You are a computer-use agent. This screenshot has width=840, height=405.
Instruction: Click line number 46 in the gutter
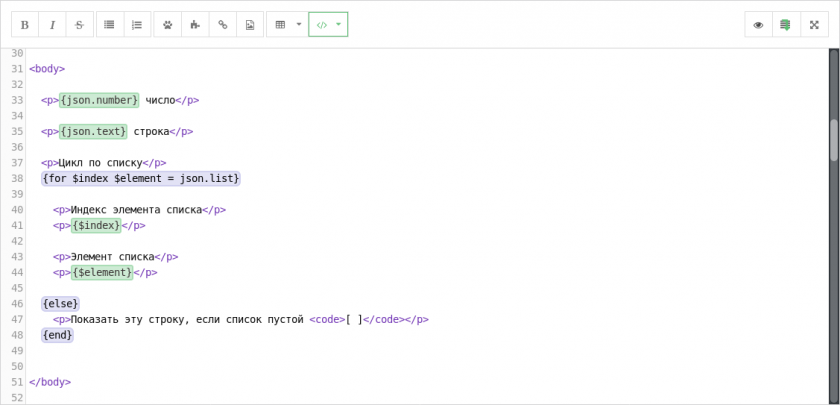pos(17,304)
